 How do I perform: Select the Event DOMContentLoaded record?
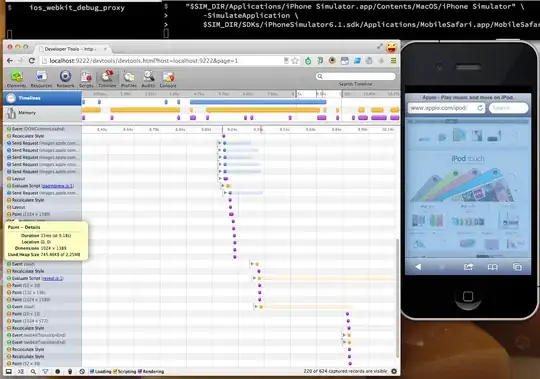point(42,129)
